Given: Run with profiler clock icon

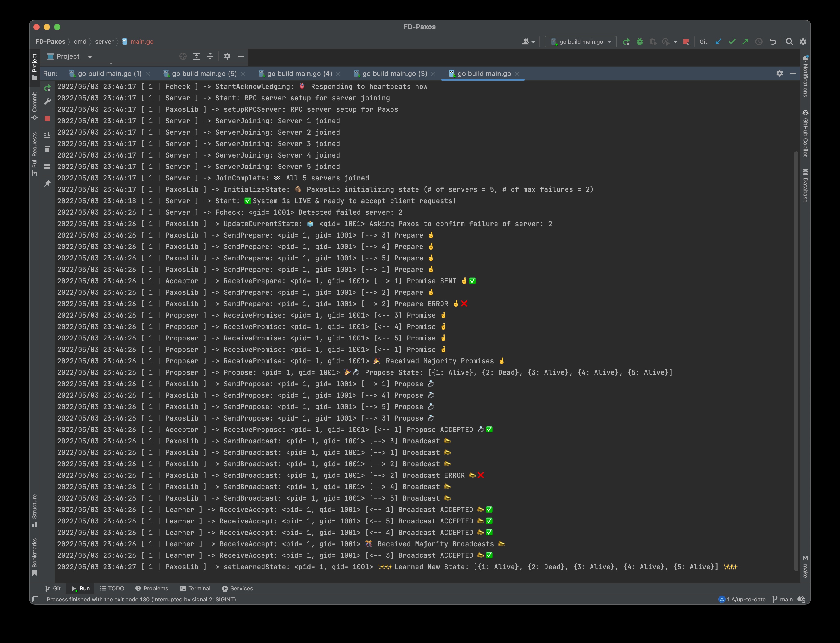Looking at the screenshot, I should click(666, 42).
